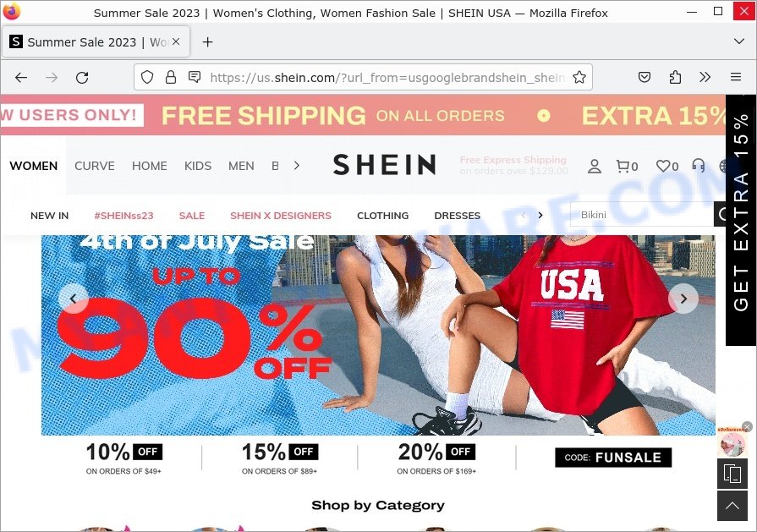Open Firefox extensions puzzle icon
Image resolution: width=757 pixels, height=532 pixels.
point(675,77)
